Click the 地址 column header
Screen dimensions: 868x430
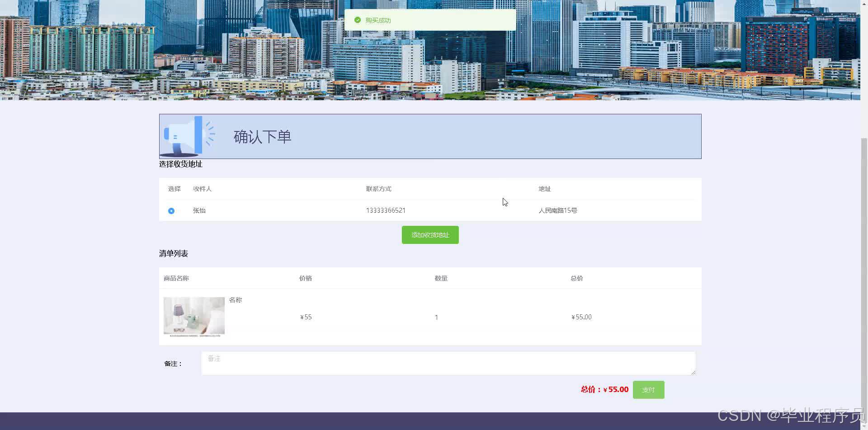tap(544, 189)
